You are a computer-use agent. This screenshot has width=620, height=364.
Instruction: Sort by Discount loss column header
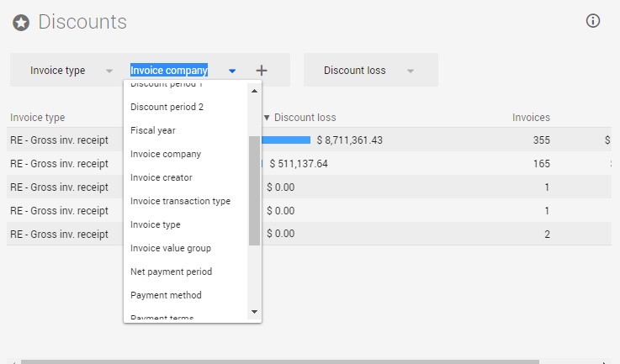coord(305,118)
